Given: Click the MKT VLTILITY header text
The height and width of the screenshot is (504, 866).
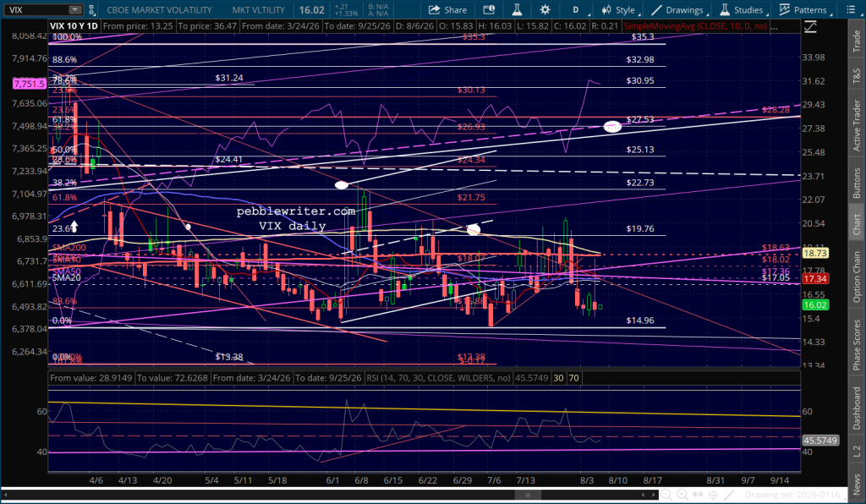Looking at the screenshot, I should point(259,10).
